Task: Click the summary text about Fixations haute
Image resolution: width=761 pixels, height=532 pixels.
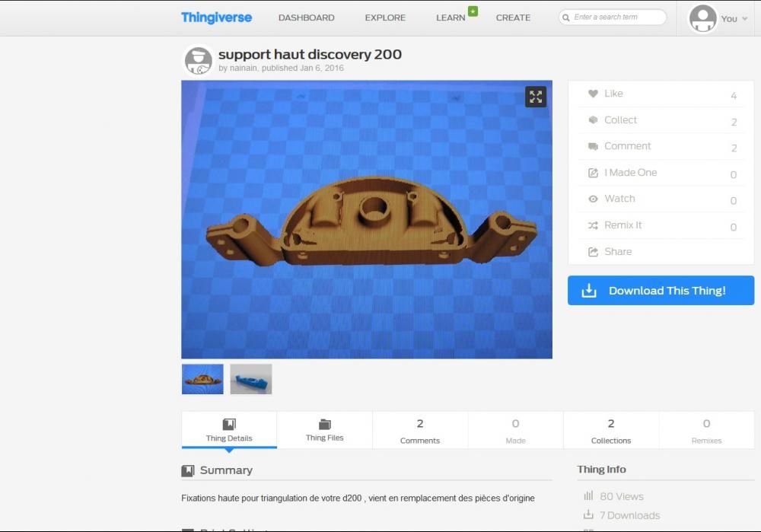Action: coord(358,498)
